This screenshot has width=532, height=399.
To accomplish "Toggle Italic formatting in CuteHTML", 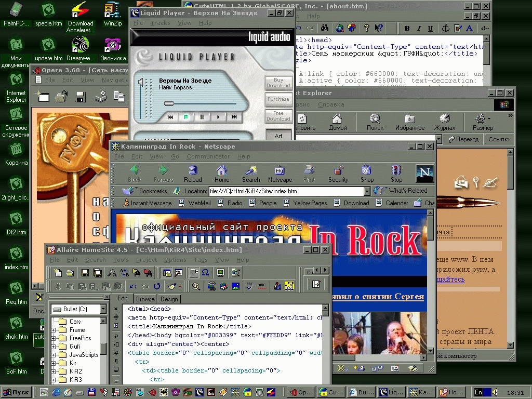I will coord(419,29).
